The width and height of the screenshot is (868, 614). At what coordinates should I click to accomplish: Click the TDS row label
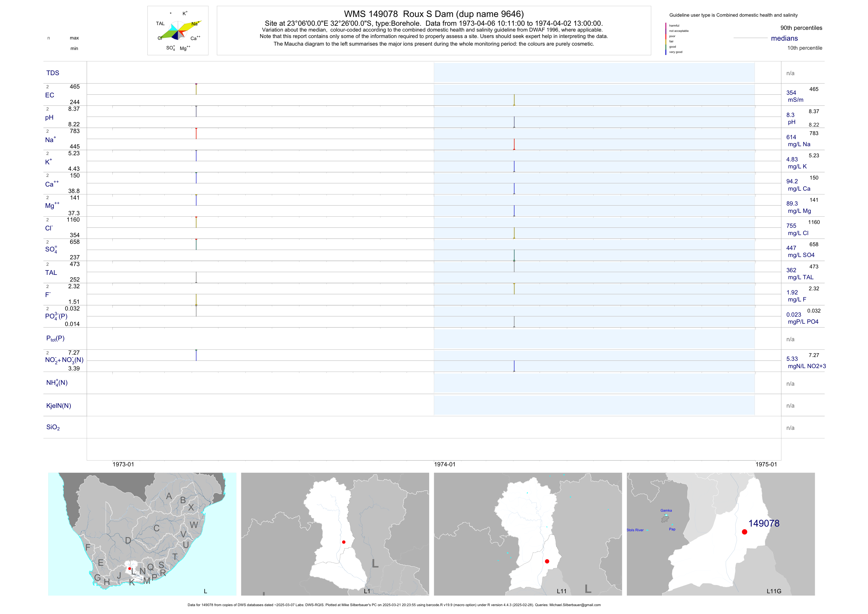[53, 73]
